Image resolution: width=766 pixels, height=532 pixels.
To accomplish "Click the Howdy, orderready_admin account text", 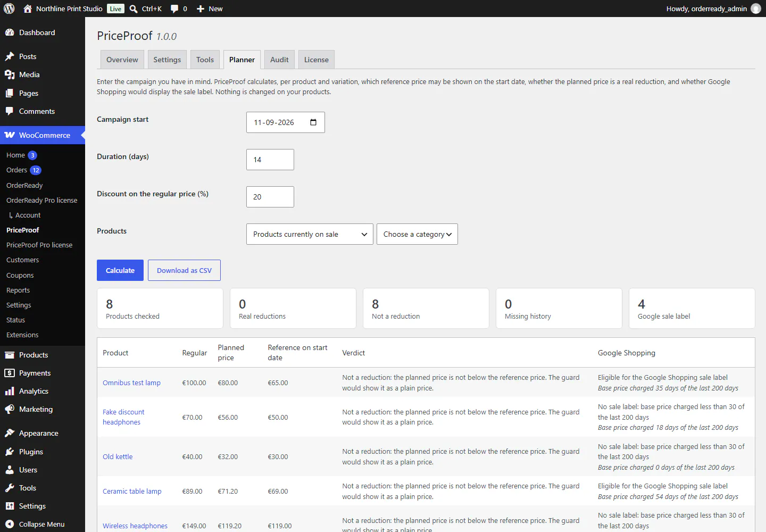I will click(x=706, y=9).
